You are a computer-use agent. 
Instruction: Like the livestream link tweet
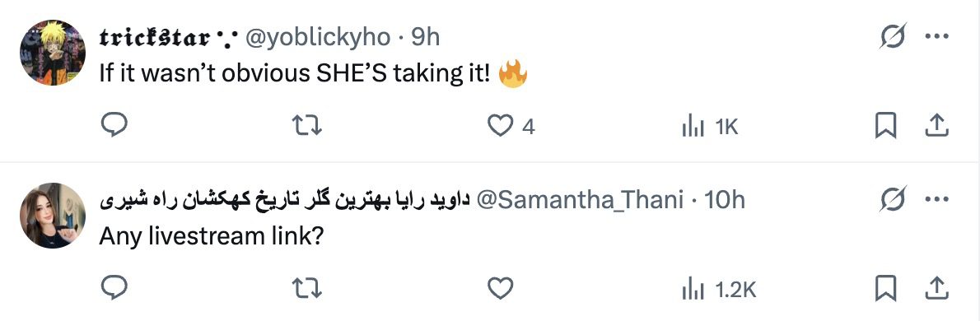[x=500, y=289]
